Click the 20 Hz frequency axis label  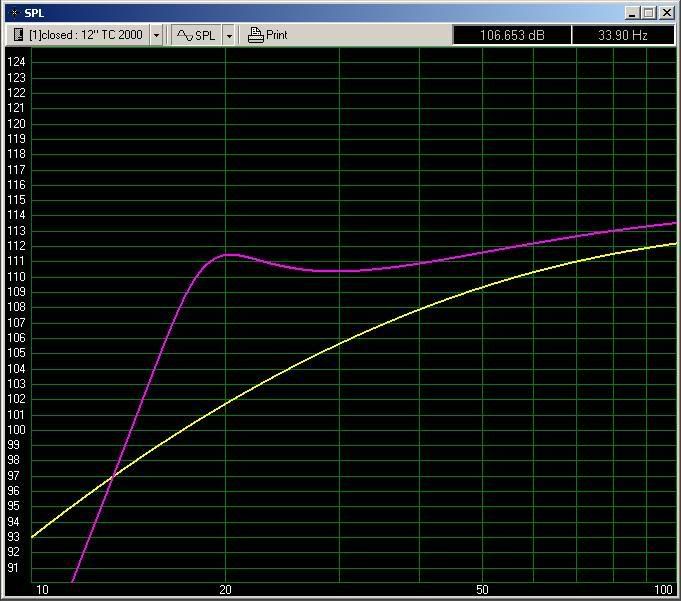click(225, 590)
